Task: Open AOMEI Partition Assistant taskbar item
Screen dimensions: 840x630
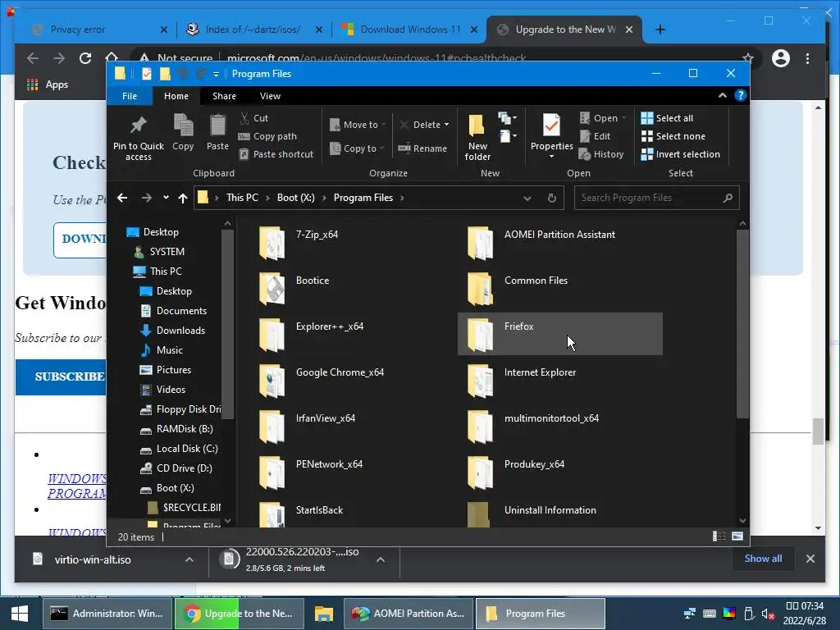Action: 409,614
